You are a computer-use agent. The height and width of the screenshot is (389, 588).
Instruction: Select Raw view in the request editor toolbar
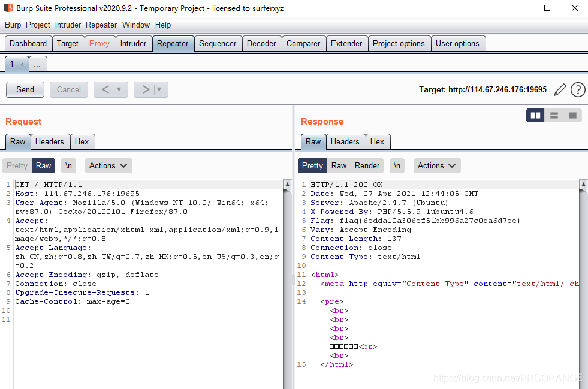[44, 166]
